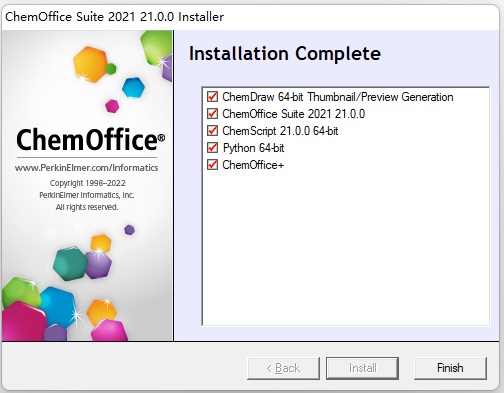Click the teal hexagon in the banner
Screen dimensions: 504x393
coord(70,263)
